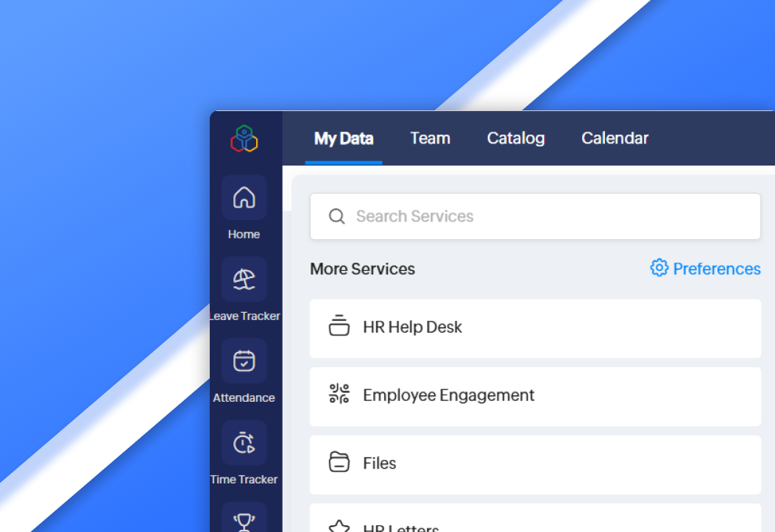This screenshot has height=532, width=775.
Task: Click the Preferences gear icon
Action: point(659,268)
